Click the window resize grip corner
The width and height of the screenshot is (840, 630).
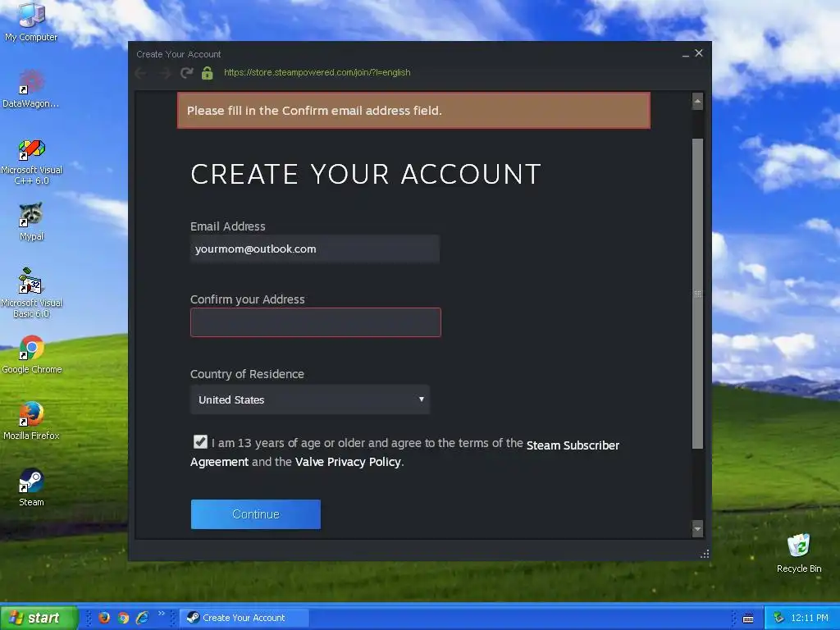point(705,554)
